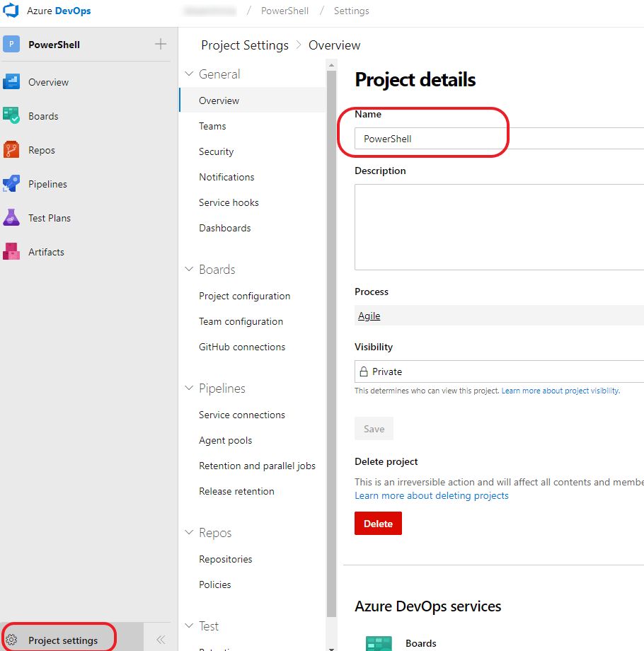Open Team configuration under Boards

241,321
